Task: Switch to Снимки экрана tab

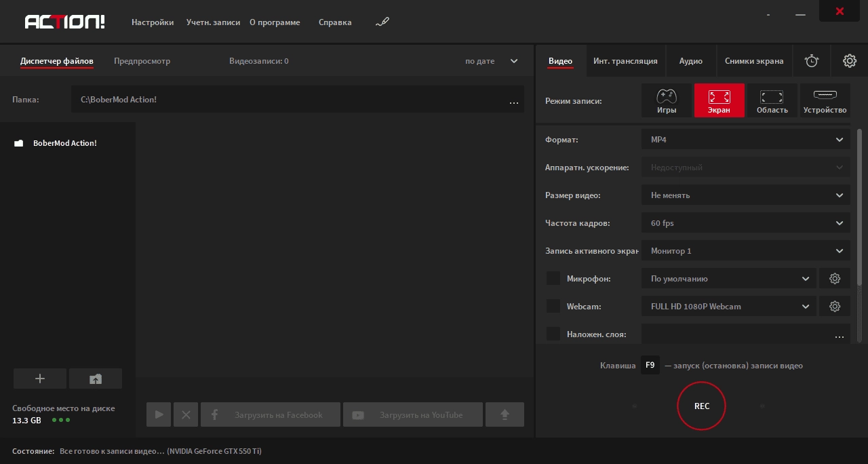Action: [x=754, y=61]
